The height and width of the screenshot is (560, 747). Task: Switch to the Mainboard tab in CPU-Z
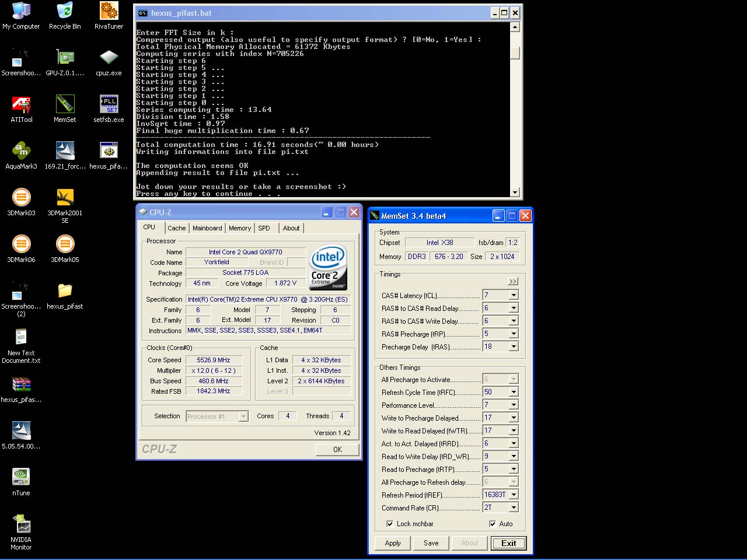click(x=207, y=228)
